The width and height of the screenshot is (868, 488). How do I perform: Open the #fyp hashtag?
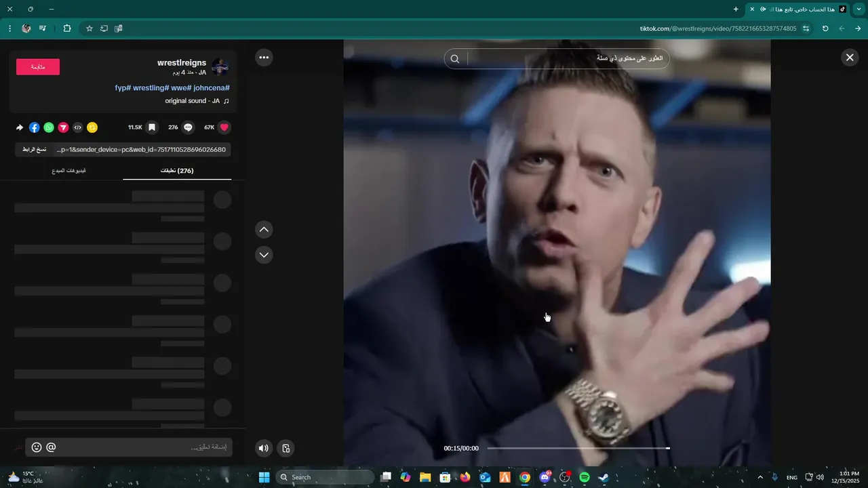(123, 88)
